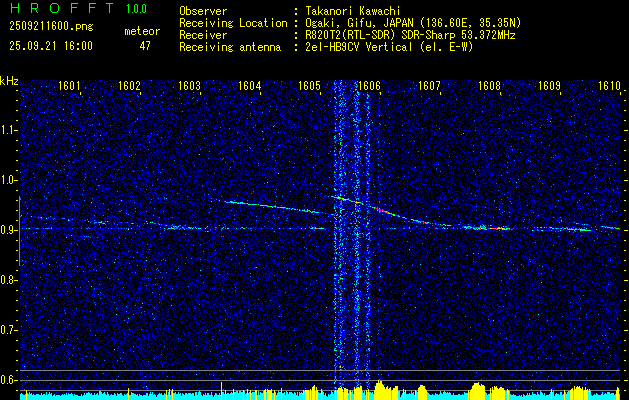Click the 1605 time axis marker
629x400 pixels.
310,85
